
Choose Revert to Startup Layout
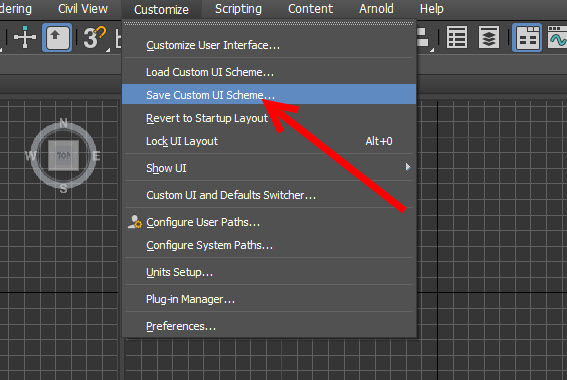[x=269, y=118]
